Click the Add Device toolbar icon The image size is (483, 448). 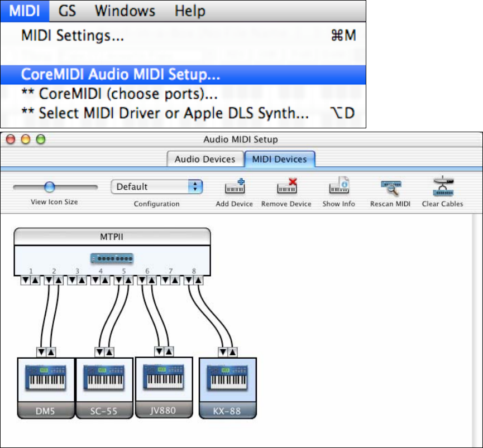(234, 187)
